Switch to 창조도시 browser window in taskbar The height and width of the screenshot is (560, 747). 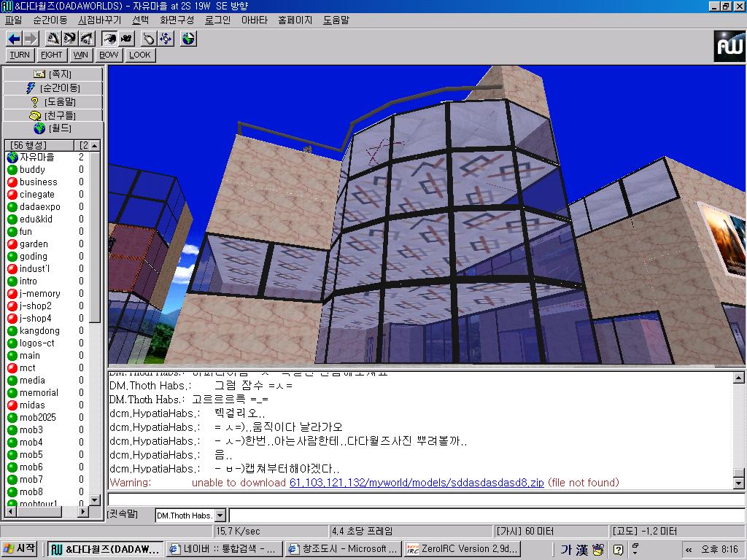(x=343, y=549)
